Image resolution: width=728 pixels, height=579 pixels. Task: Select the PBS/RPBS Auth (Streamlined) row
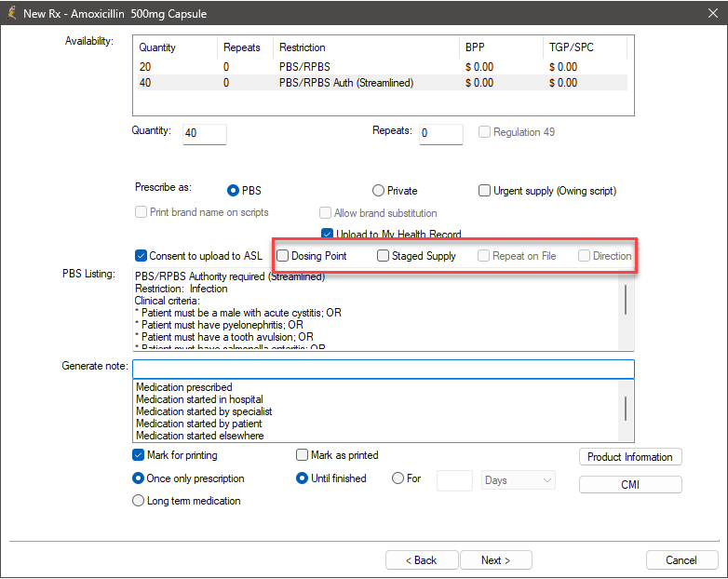383,83
